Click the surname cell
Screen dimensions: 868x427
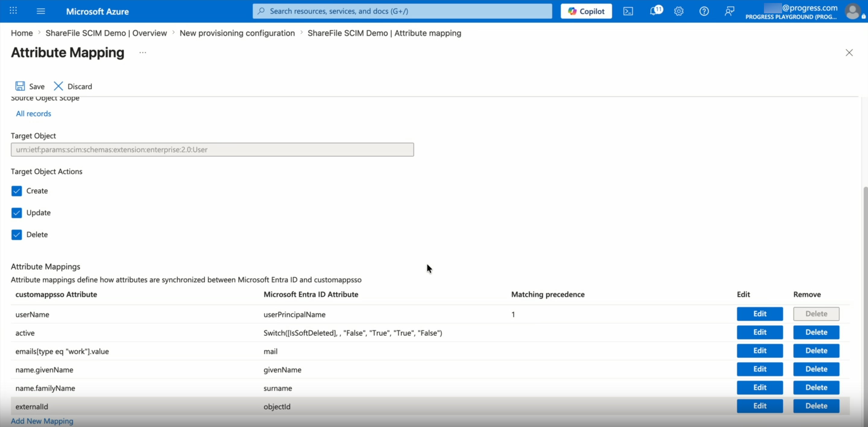pyautogui.click(x=278, y=388)
